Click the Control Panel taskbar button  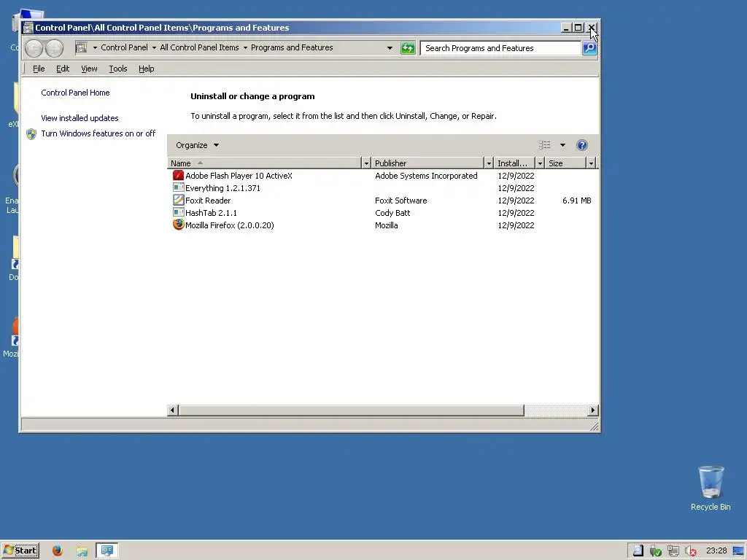(x=107, y=551)
